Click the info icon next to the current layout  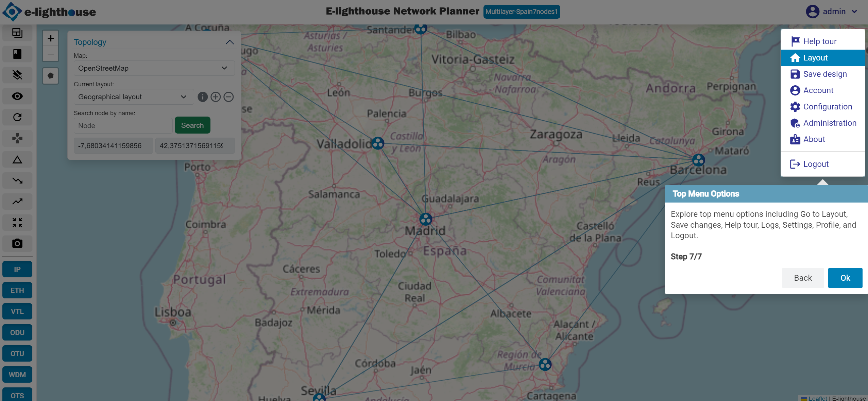[203, 97]
